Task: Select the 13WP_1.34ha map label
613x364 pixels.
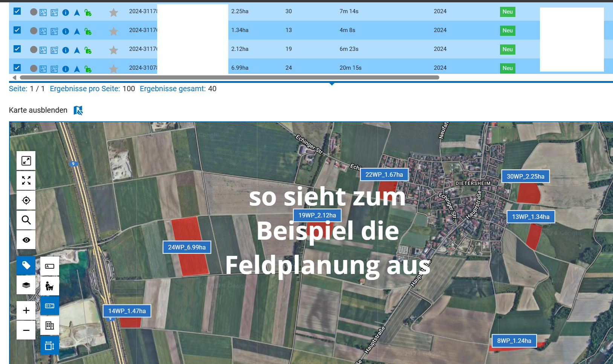Action: pos(531,217)
